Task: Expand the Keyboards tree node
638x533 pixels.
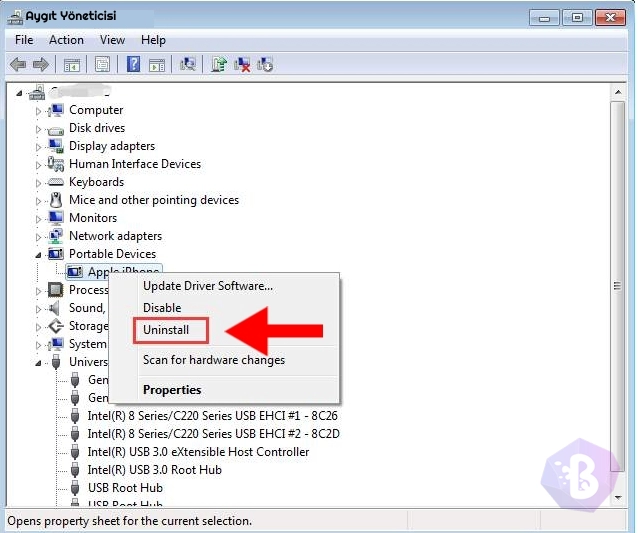Action: [39, 182]
